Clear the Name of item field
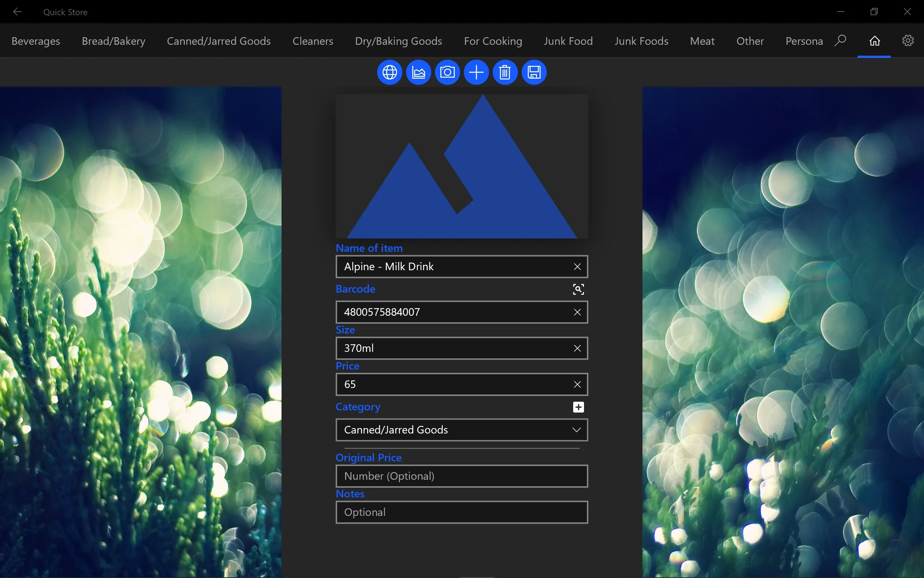Image resolution: width=924 pixels, height=578 pixels. 577,267
